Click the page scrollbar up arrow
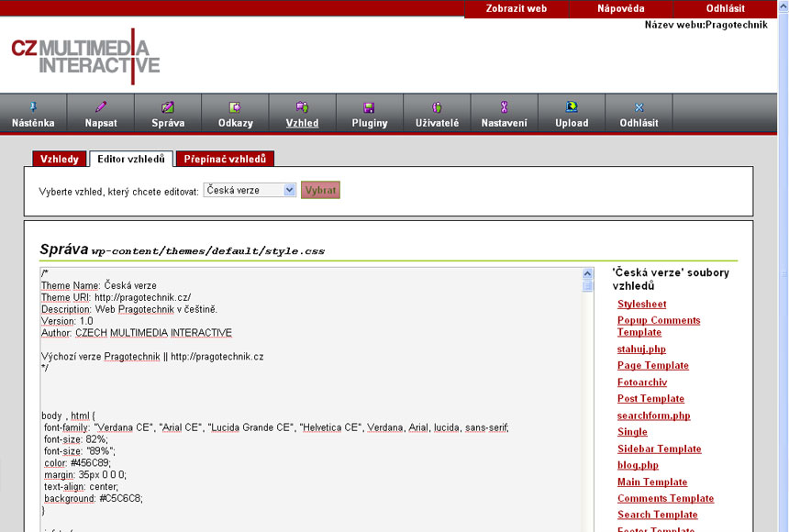Screen dimensions: 789x532 coord(783,6)
